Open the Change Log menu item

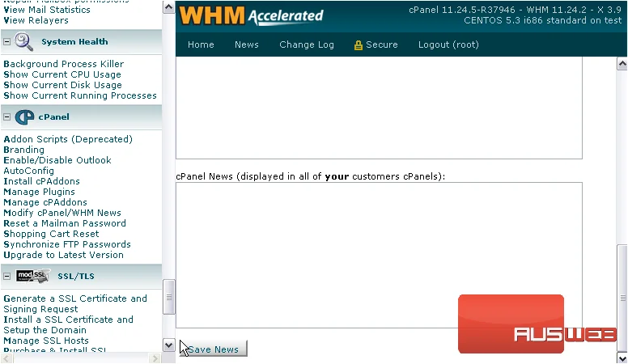point(307,44)
